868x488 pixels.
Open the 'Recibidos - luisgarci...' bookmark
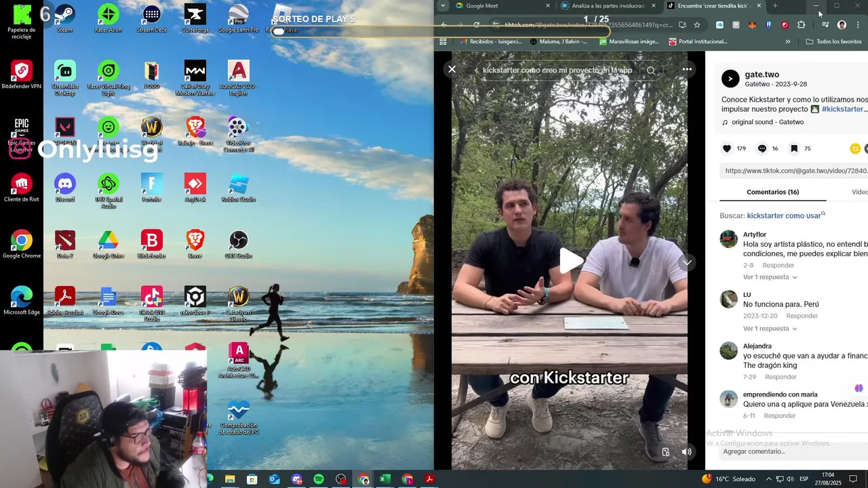pyautogui.click(x=490, y=41)
